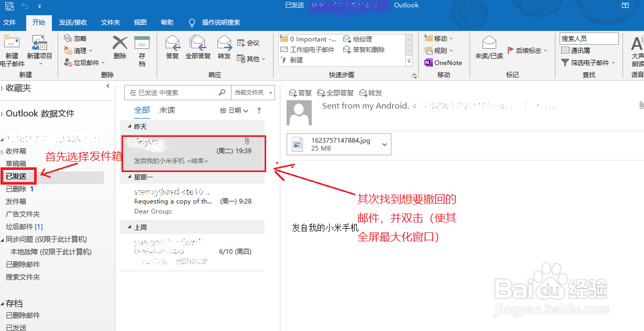Open the Follow Up (后续标志) flag menu

pyautogui.click(x=528, y=51)
